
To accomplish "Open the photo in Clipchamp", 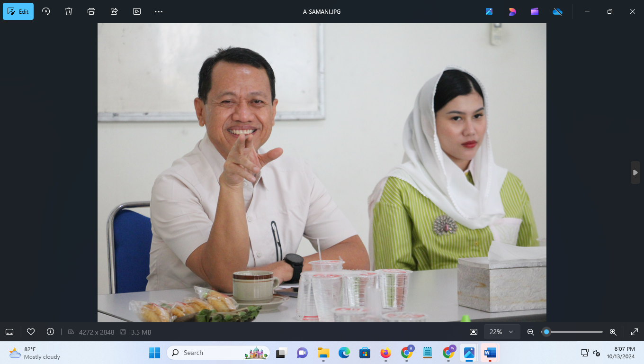I will (534, 11).
